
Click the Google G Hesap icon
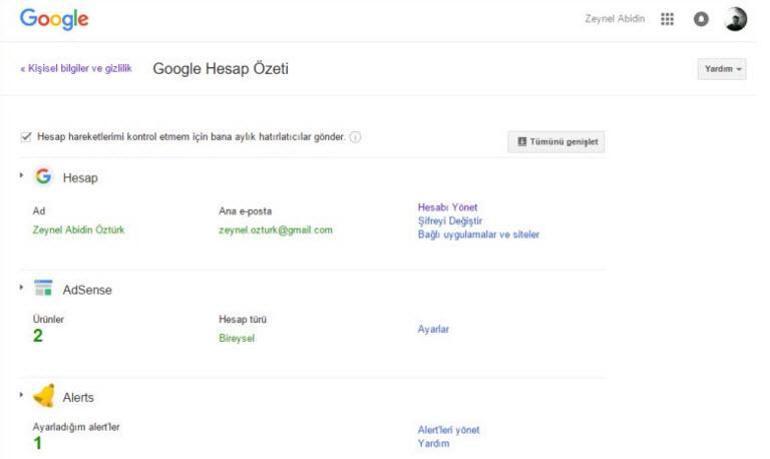tap(43, 177)
